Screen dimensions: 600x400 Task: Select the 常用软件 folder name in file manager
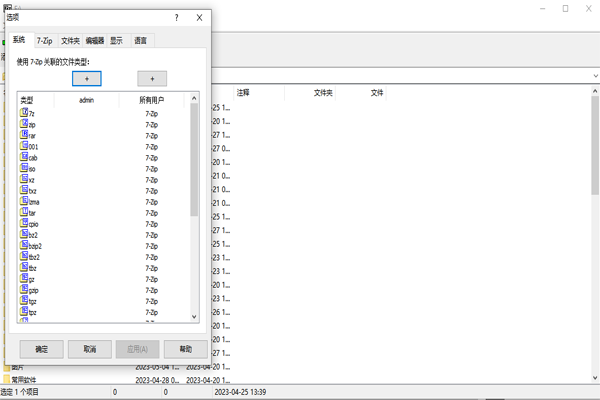24,380
